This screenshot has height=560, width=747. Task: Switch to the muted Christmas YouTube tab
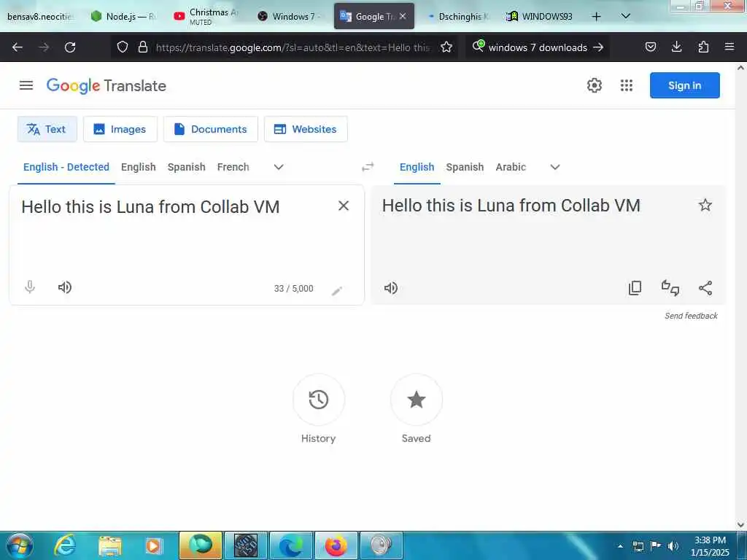(206, 16)
